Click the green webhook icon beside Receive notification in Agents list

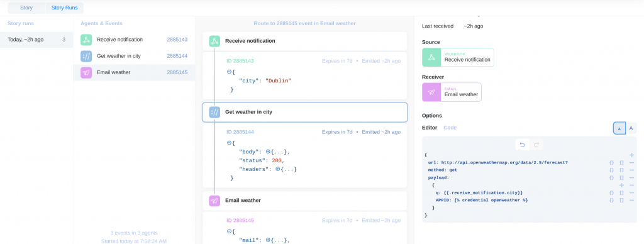(x=86, y=40)
